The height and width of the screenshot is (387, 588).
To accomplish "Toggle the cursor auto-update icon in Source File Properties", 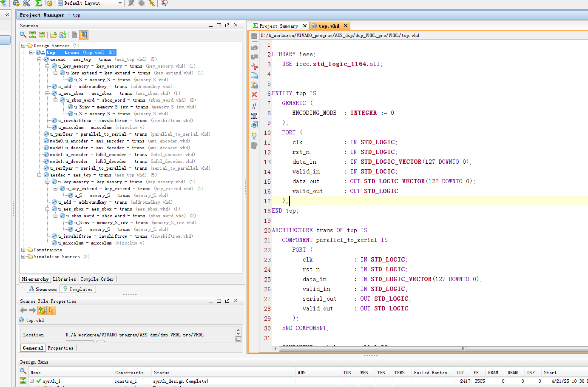I will [51, 310].
